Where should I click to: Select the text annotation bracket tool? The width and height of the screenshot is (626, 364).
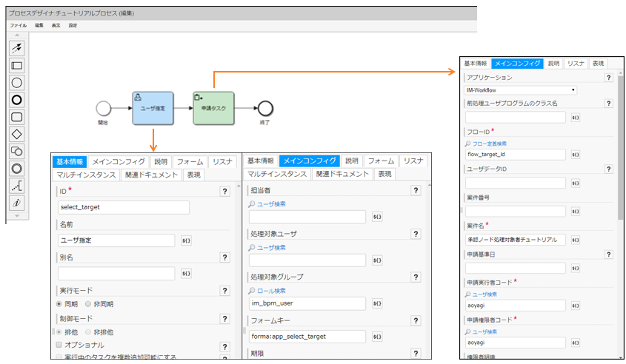click(x=17, y=186)
